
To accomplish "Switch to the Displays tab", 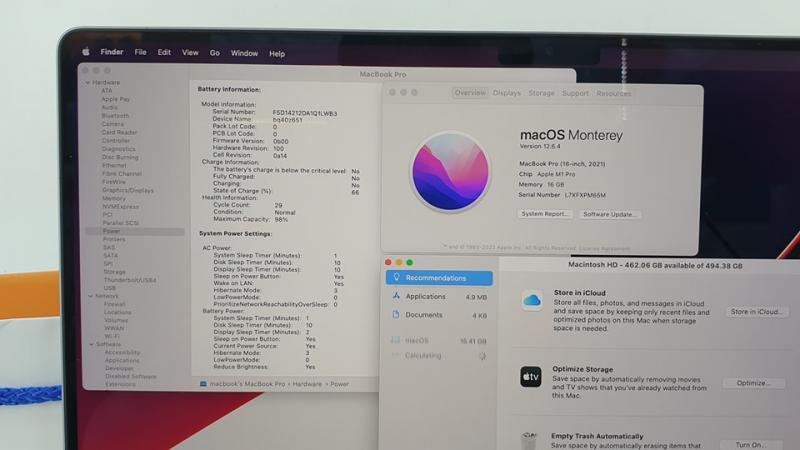I will pyautogui.click(x=507, y=93).
